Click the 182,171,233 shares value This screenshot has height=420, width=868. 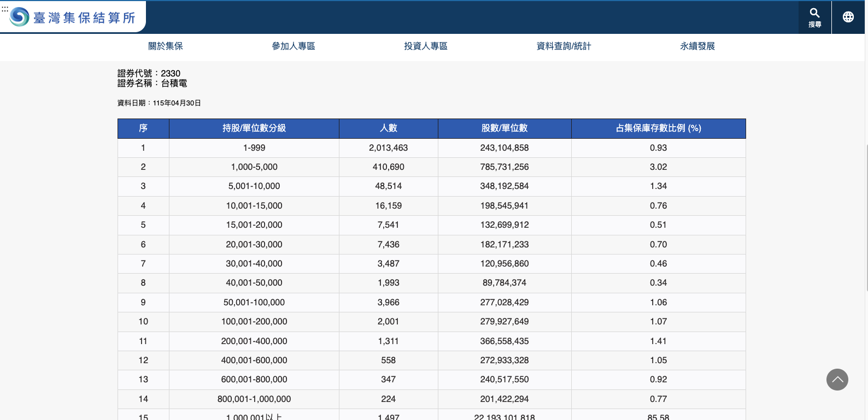pos(505,245)
